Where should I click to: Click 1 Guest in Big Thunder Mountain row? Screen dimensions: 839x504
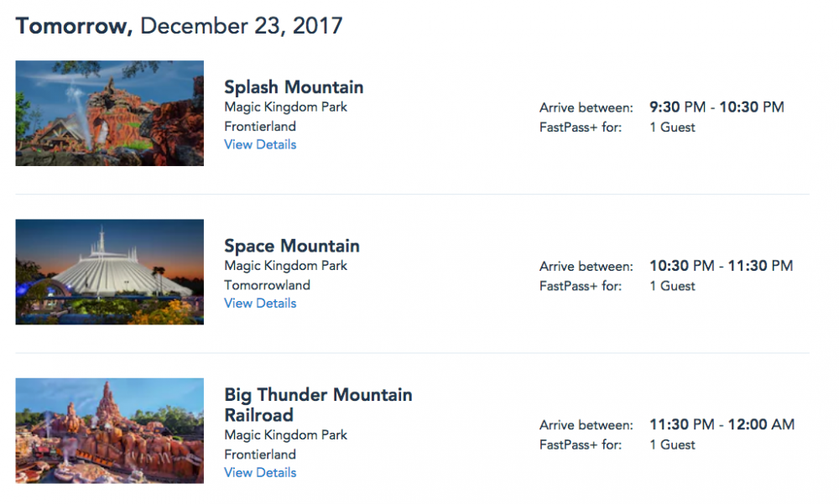pos(672,444)
